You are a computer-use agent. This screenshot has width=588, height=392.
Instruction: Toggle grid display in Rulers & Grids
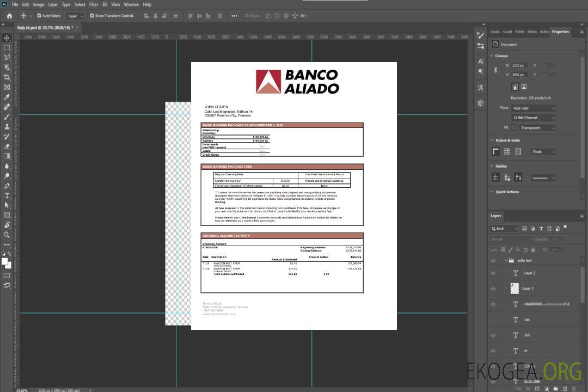coord(507,151)
